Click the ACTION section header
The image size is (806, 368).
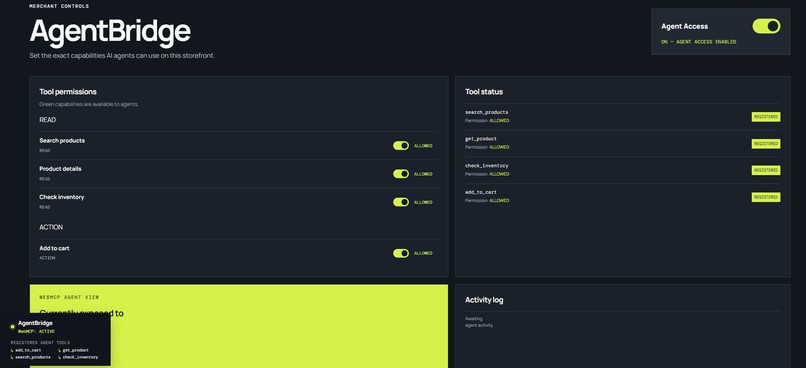tap(51, 227)
